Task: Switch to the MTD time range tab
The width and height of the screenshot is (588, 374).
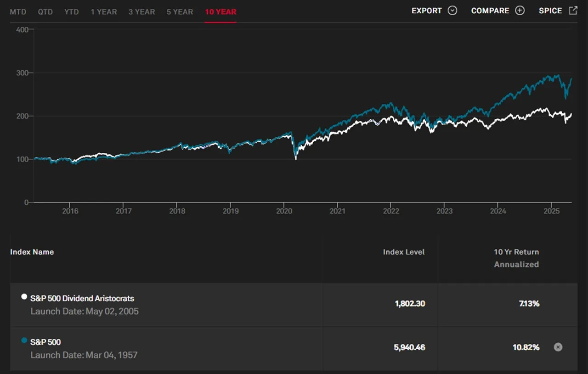Action: pos(18,12)
